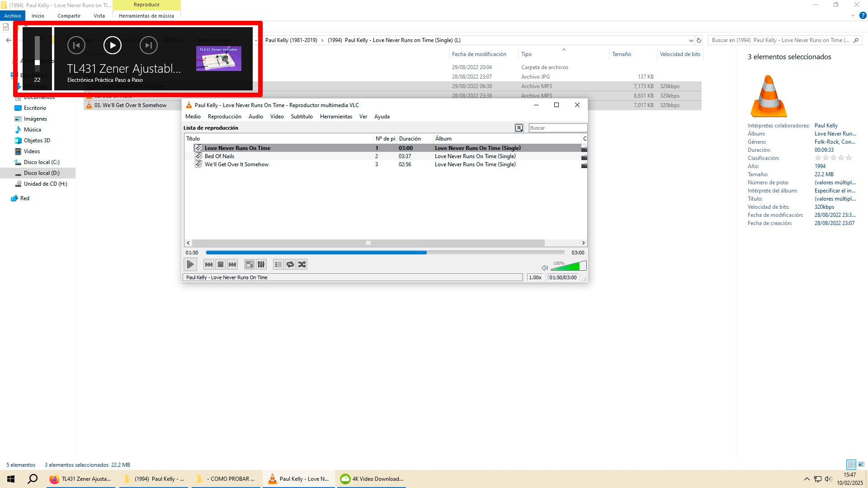Click playlist horizontal scrollbar right arrow
Screen dimensions: 868x488
[583, 243]
